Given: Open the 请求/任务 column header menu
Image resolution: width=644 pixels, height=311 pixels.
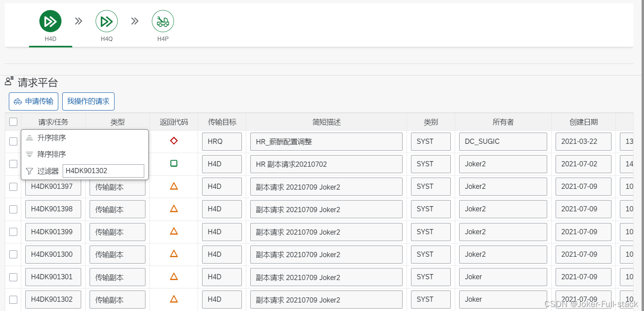Looking at the screenshot, I should (x=53, y=122).
